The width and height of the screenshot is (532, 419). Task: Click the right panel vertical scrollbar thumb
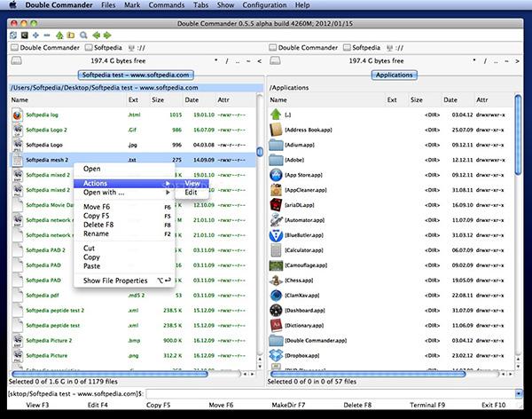pyautogui.click(x=518, y=135)
